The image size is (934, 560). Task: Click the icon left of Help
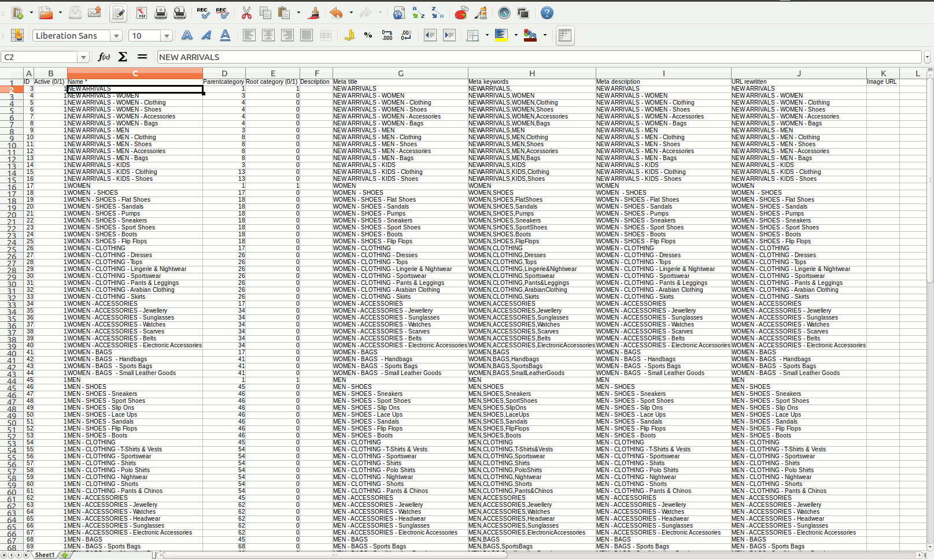(x=523, y=13)
